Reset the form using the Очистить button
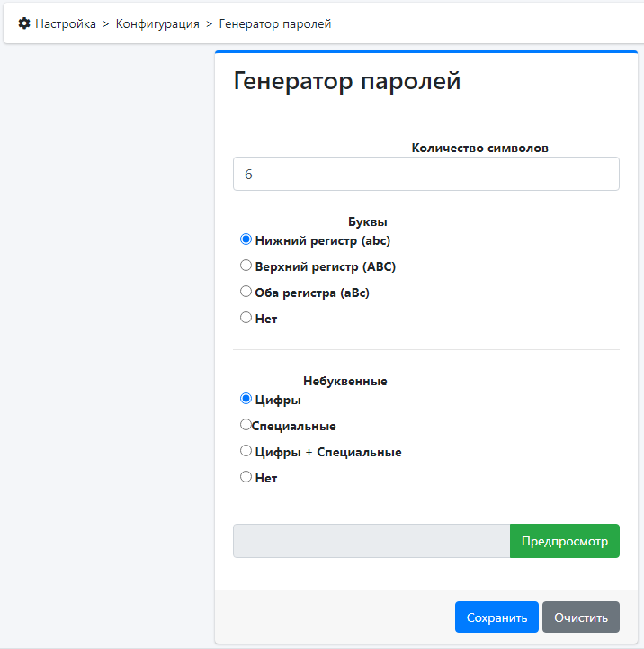Viewport: 644px width, 649px height. click(580, 617)
